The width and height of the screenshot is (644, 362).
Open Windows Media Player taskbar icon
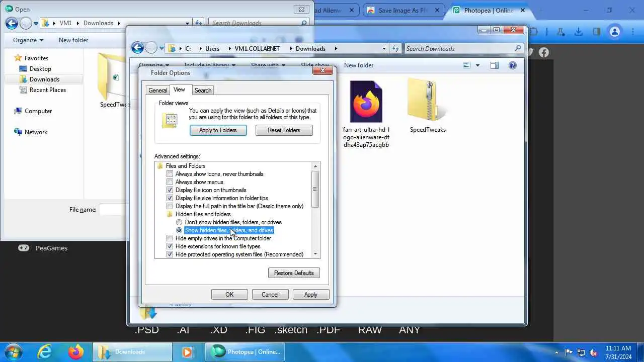tap(187, 352)
